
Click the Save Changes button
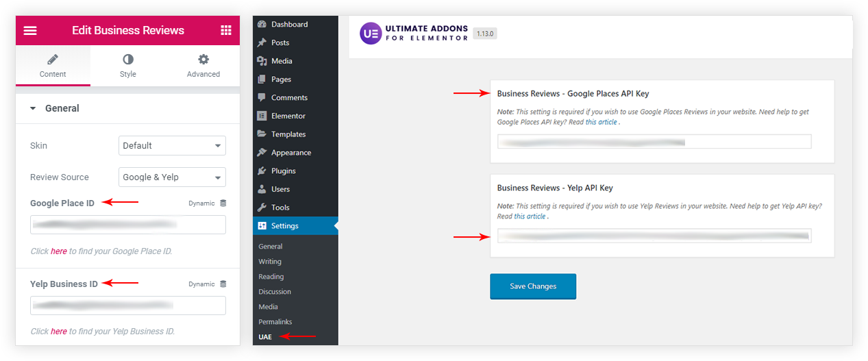tap(533, 286)
